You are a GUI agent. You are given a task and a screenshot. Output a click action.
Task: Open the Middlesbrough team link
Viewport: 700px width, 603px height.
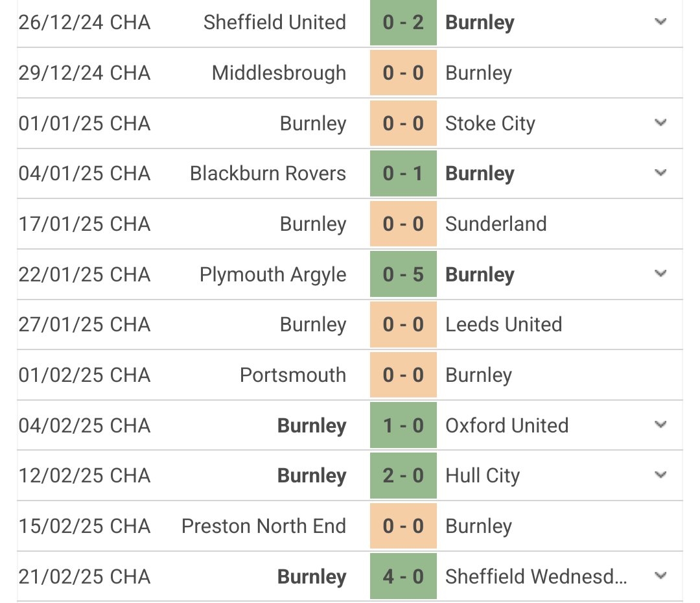tap(279, 73)
